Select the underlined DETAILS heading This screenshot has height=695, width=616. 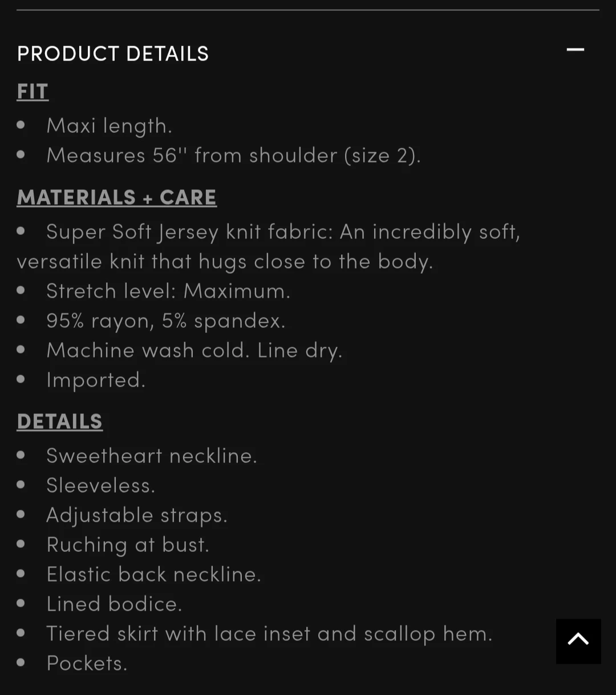(60, 421)
